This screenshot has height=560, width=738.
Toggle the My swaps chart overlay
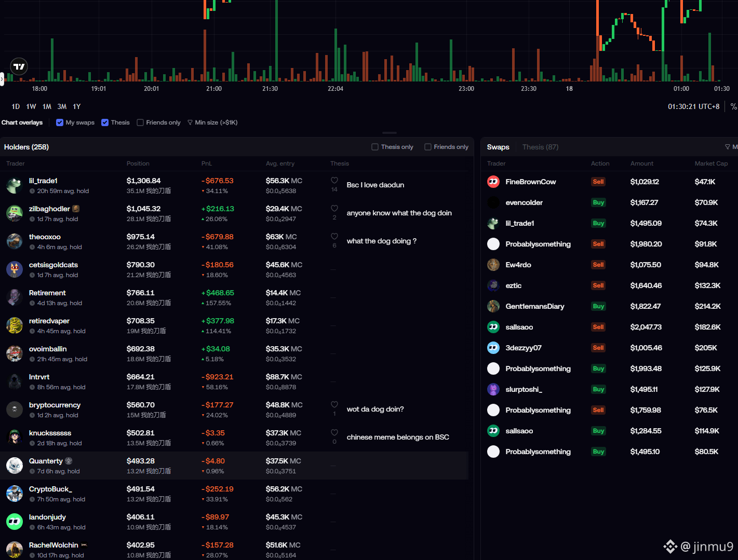coord(60,122)
